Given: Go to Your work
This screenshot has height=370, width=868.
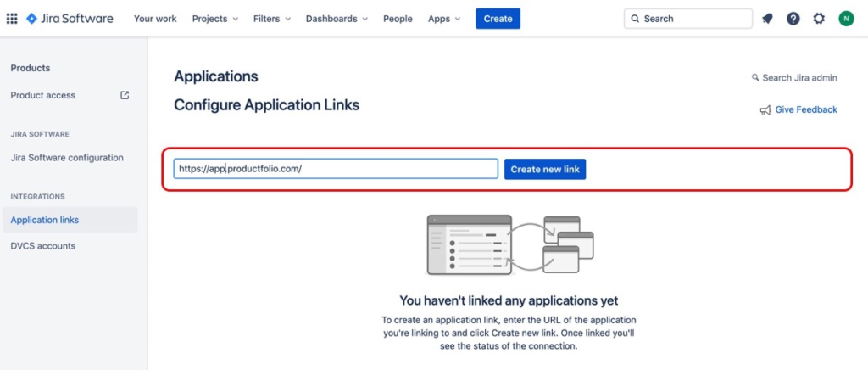Looking at the screenshot, I should (x=155, y=19).
